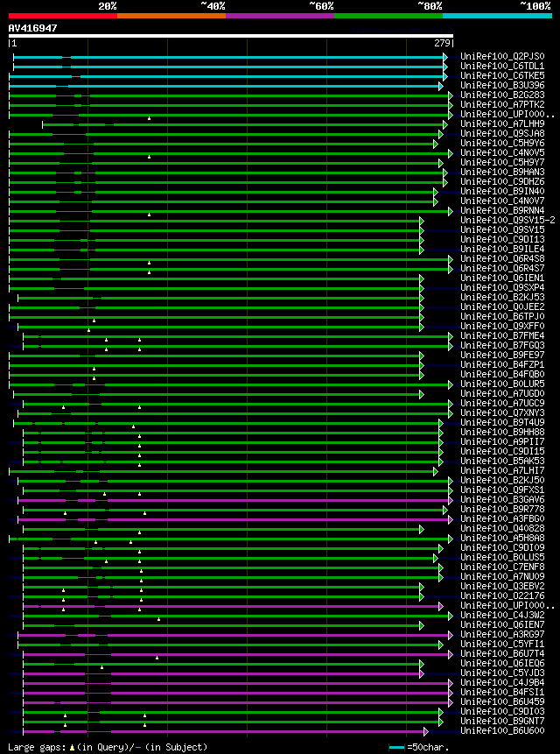This screenshot has width=560, height=754.
Task: Select the UniRef100_C4N0V5 label
Action: tap(502, 153)
